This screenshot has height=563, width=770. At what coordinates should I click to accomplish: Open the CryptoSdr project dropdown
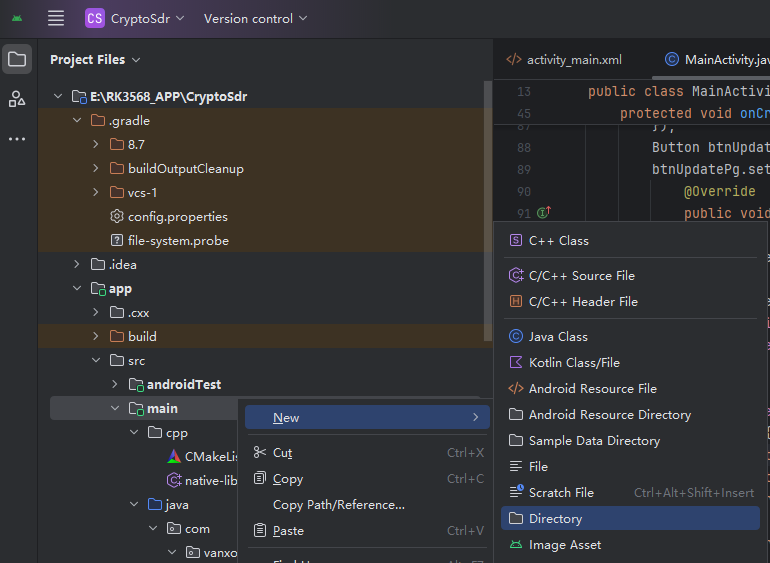pos(135,18)
